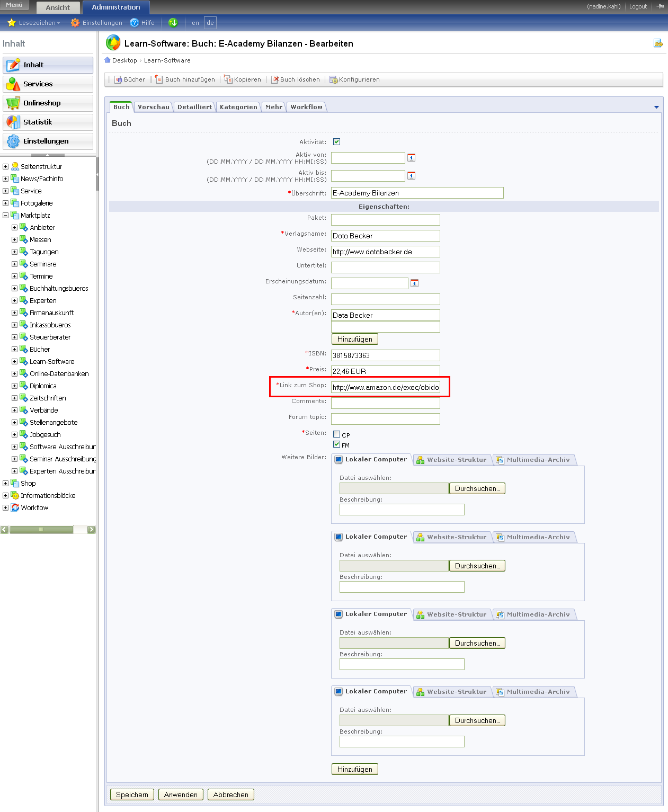Collapse the Marktplatz tree node
Image resolution: width=668 pixels, height=812 pixels.
coord(5,216)
